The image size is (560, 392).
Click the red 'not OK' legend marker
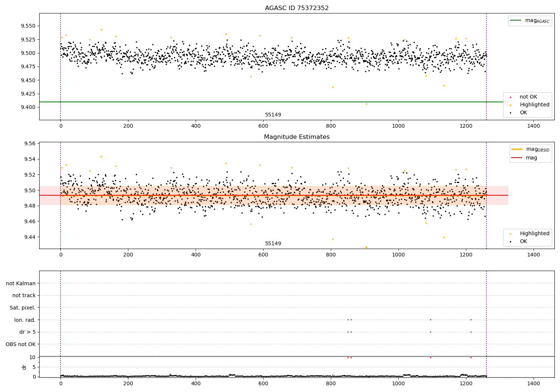(x=510, y=97)
